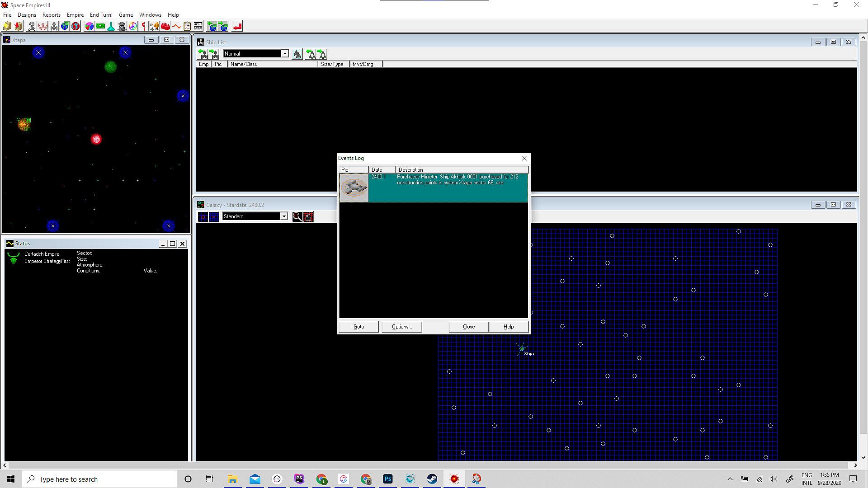Toggle the padlock lock icon in Galaxy toolbar
Viewport: 868px width, 488px height.
click(308, 217)
